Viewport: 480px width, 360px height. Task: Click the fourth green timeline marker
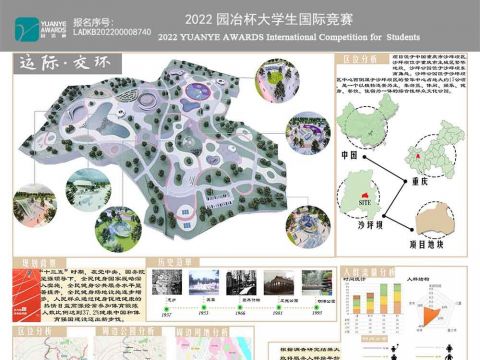[279, 307]
